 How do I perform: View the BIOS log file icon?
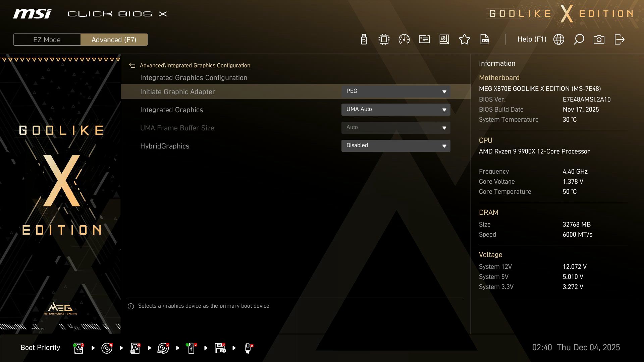(484, 39)
